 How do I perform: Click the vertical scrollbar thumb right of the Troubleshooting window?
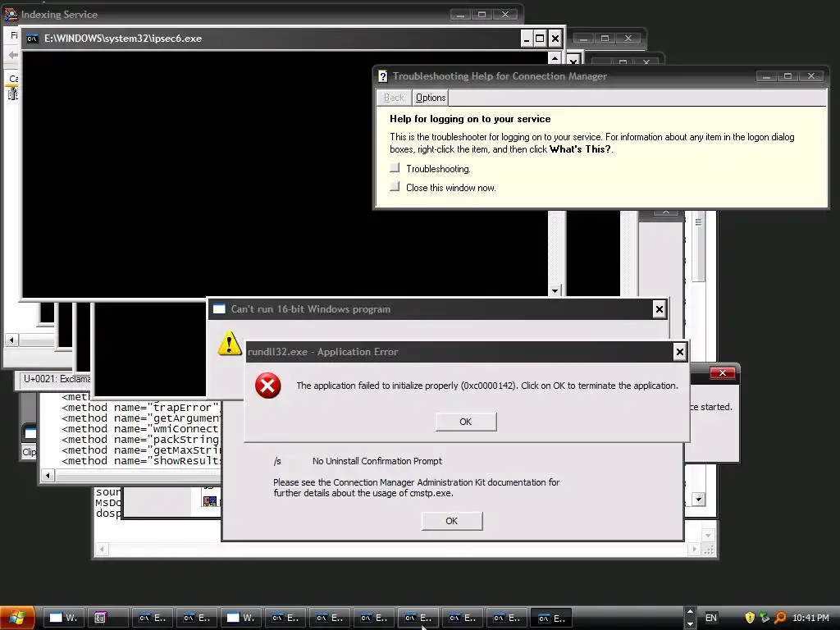pos(698,246)
